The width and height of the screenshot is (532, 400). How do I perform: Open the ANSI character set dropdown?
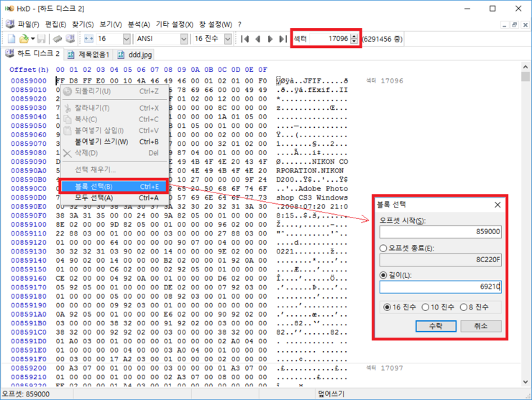[x=183, y=38]
